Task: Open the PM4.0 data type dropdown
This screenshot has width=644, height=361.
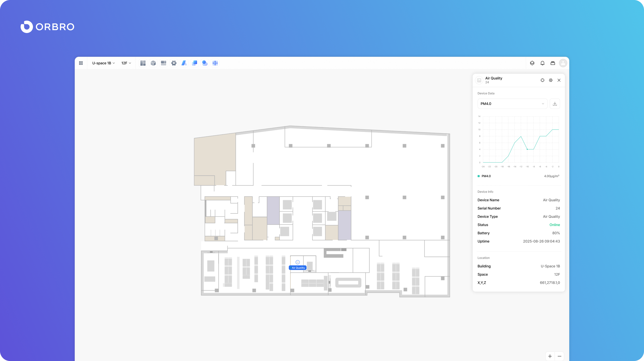Action: pos(512,104)
